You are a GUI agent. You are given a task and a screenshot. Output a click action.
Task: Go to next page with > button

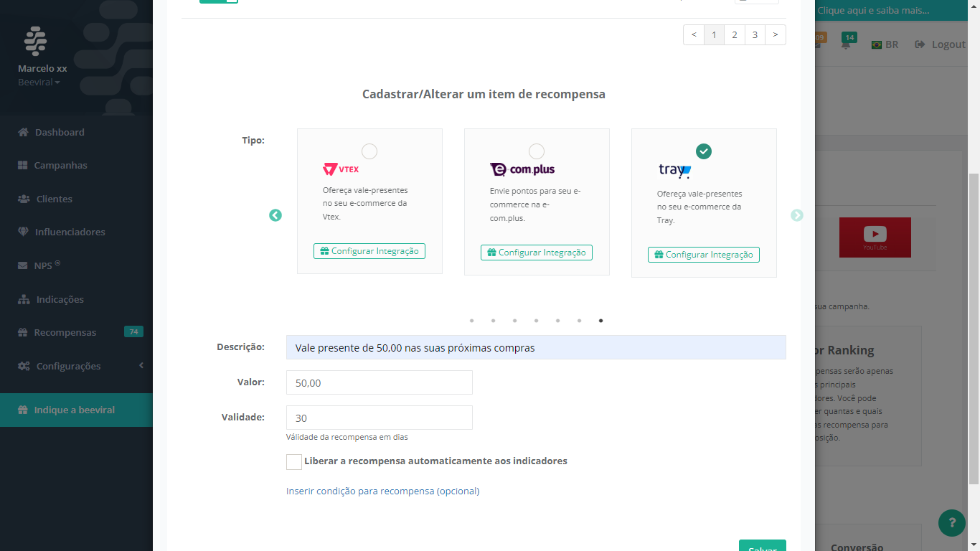[776, 34]
